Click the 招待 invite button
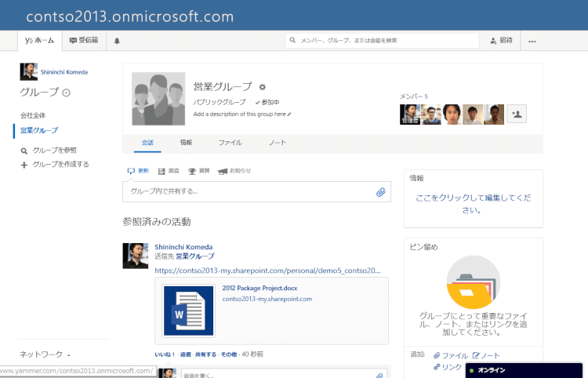588x378 pixels. point(502,40)
